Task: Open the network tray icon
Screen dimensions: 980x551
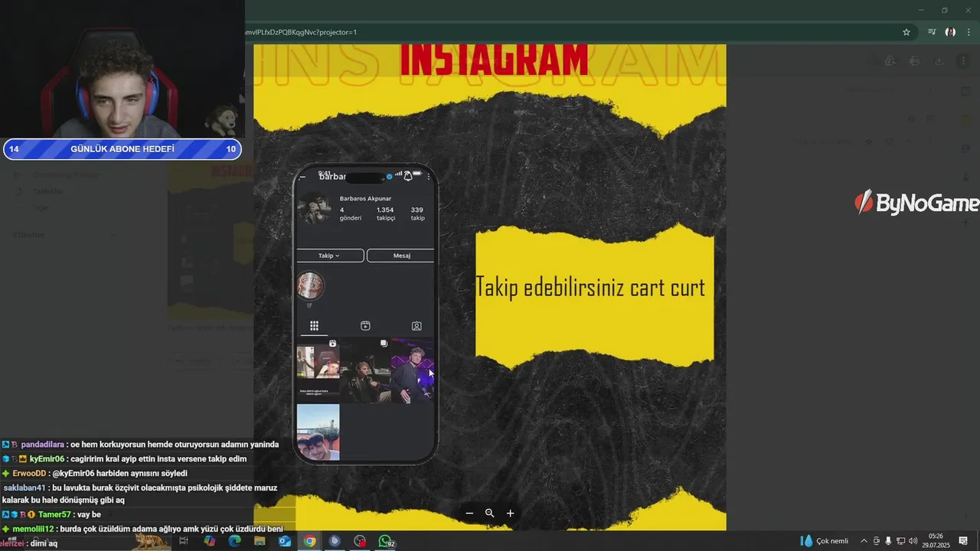Action: 900,541
